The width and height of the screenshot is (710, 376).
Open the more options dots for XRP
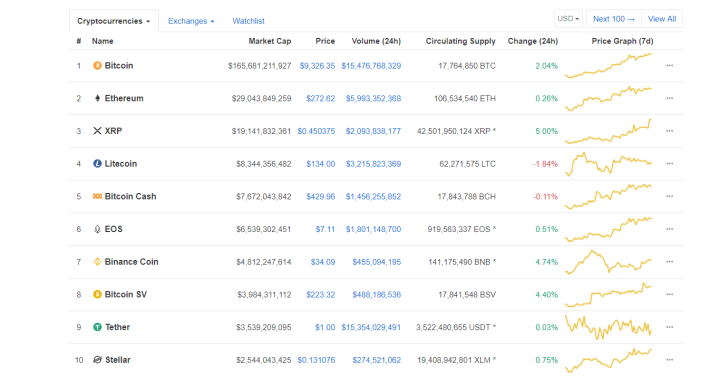[670, 131]
